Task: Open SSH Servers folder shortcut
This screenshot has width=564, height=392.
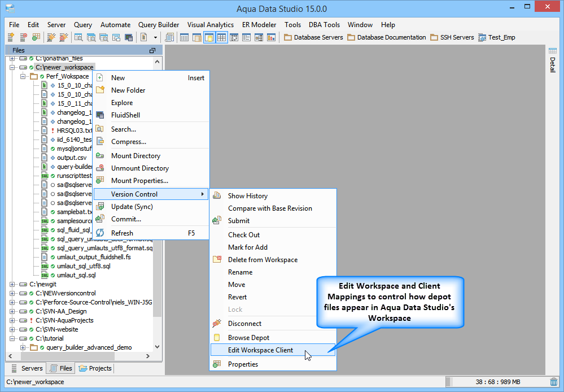Action: (x=452, y=37)
